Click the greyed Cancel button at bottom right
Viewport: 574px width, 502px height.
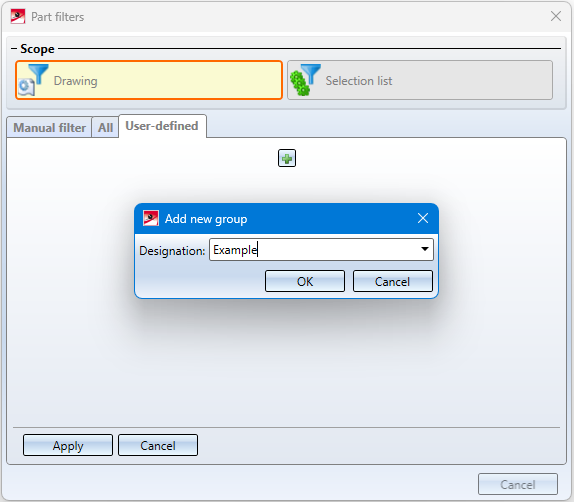coord(518,484)
